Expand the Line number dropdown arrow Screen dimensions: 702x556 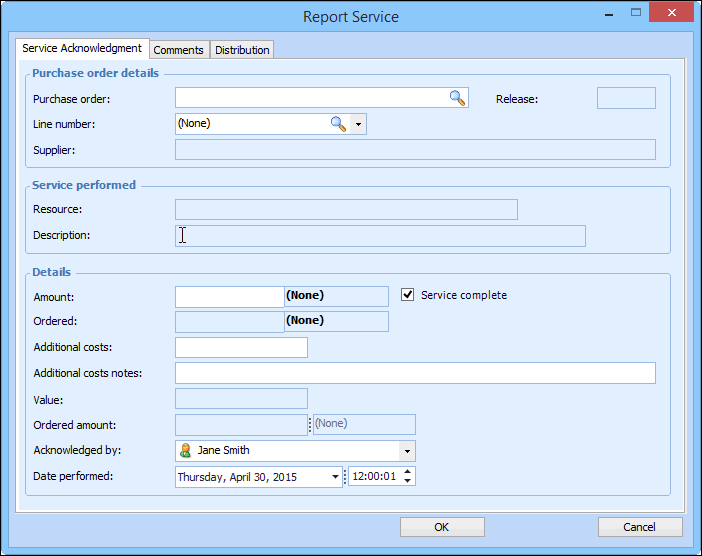coord(358,124)
